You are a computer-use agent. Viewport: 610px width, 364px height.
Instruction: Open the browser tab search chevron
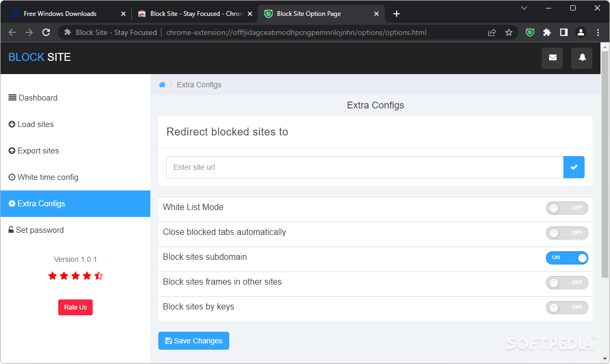(x=524, y=8)
